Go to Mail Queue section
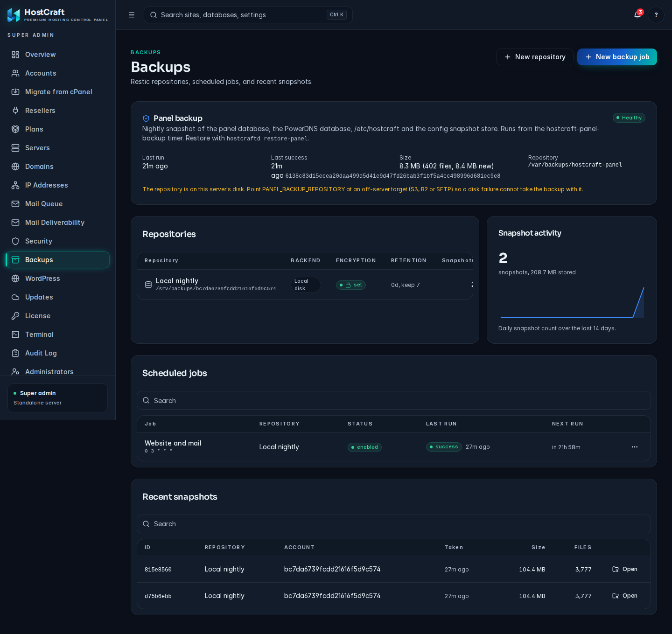 (x=57, y=204)
